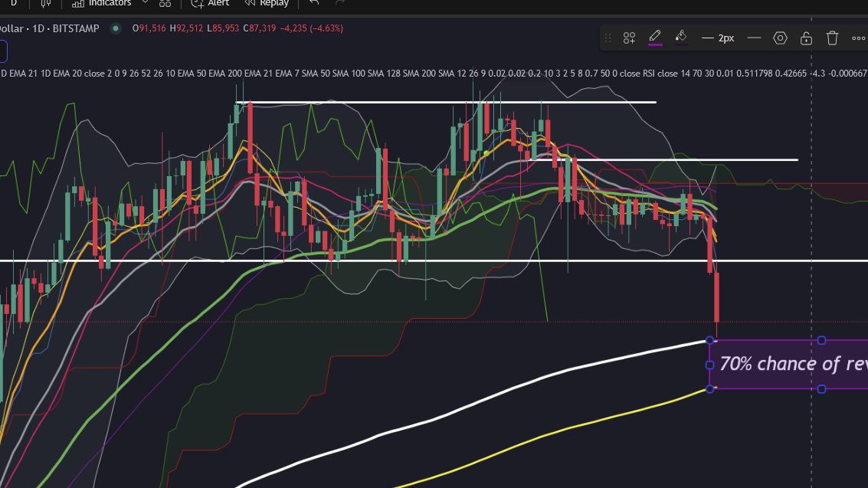Lock the selected drawing

click(806, 38)
